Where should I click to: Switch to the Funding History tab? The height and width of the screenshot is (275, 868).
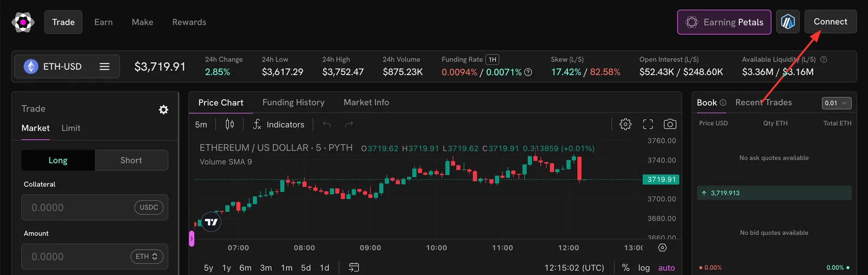pyautogui.click(x=293, y=102)
